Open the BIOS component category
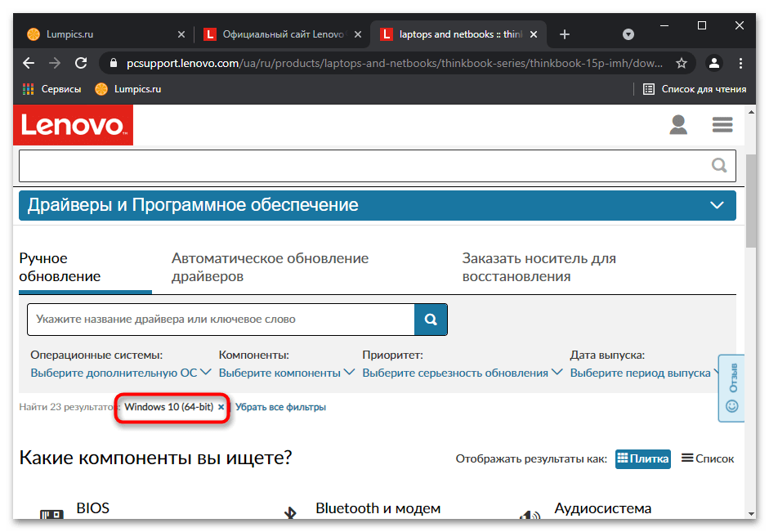Viewport: 769px width, 532px height. [x=92, y=508]
